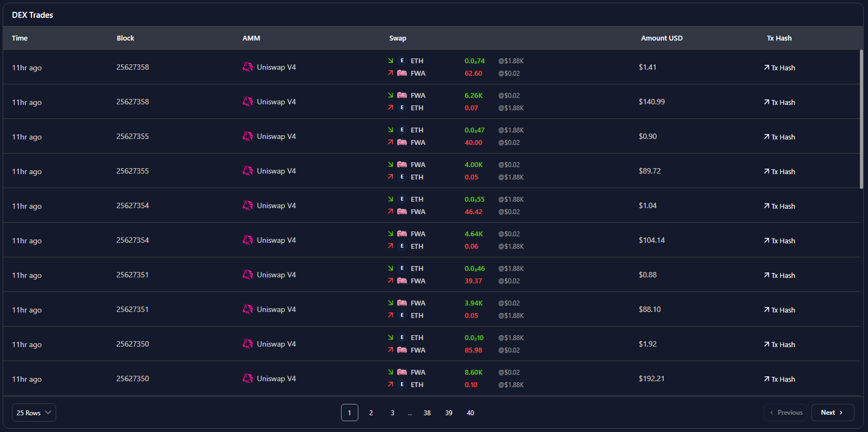868x432 pixels.
Task: Click the Uniswap unicorn icon in the $104.14 row
Action: pyautogui.click(x=248, y=240)
